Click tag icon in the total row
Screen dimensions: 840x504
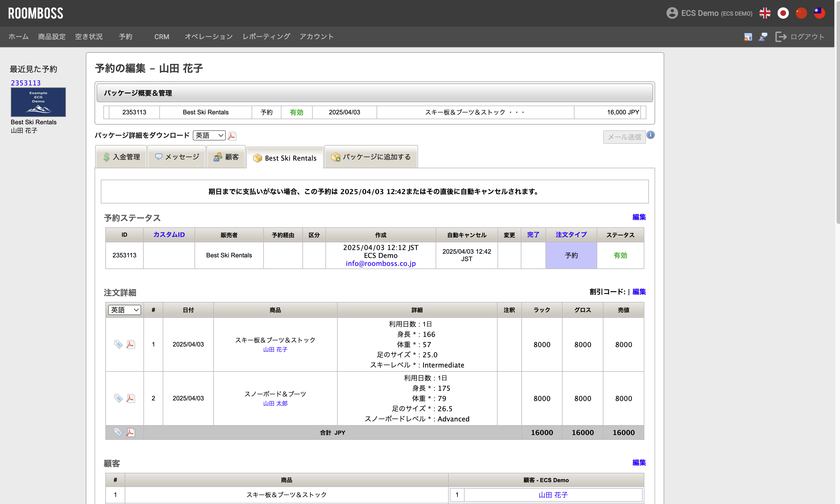118,432
